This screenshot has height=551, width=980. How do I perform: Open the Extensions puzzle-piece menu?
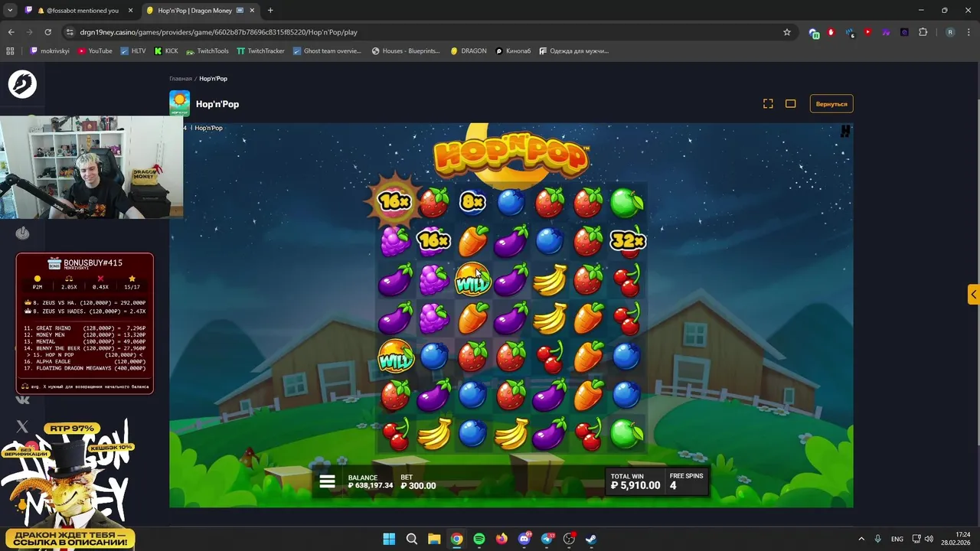[x=923, y=32]
